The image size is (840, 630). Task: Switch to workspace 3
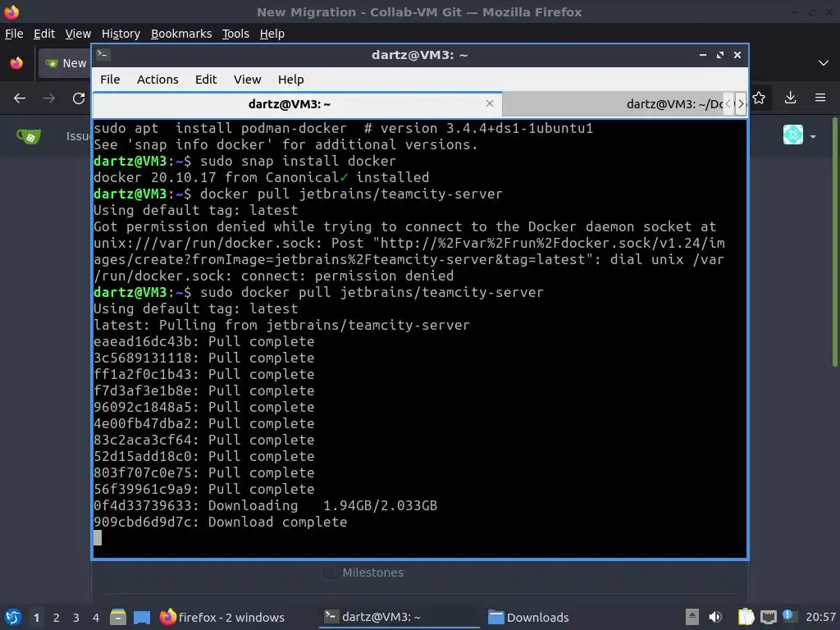coord(76,618)
